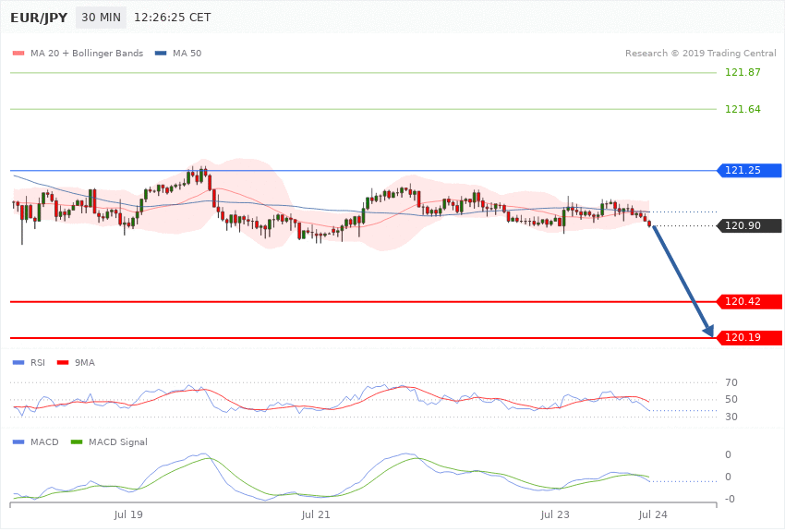
Task: Click the Jul 24 date axis label
Action: [x=653, y=514]
